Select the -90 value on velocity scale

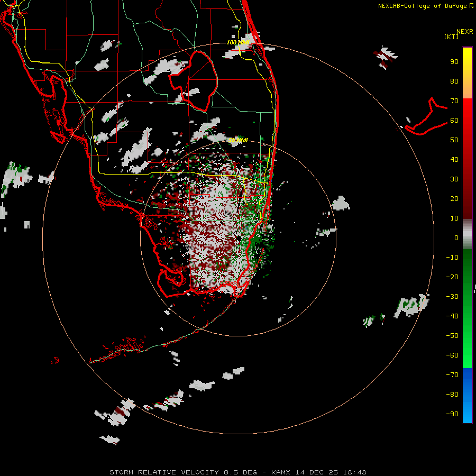[452, 414]
